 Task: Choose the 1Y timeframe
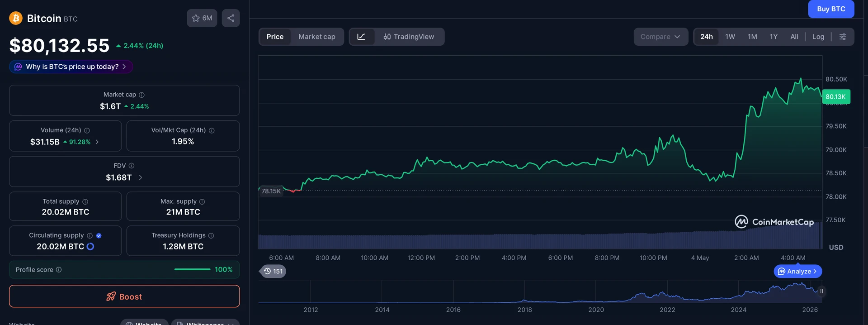774,37
